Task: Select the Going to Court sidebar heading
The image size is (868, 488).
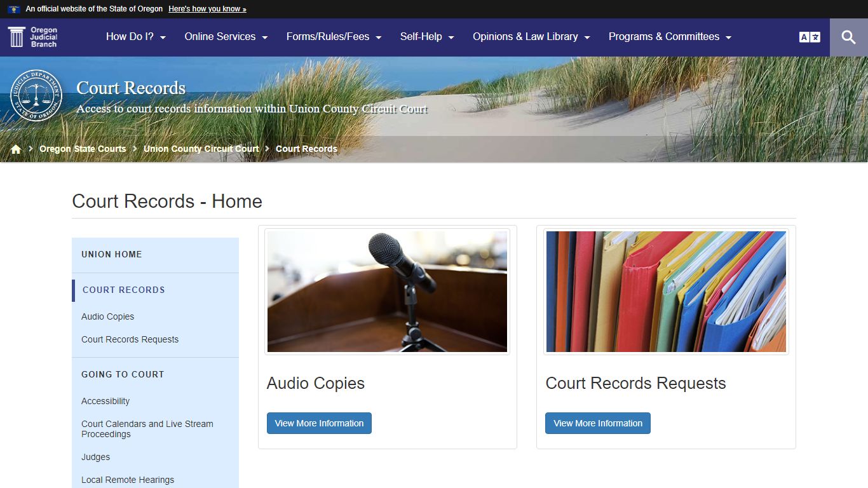Action: (123, 374)
